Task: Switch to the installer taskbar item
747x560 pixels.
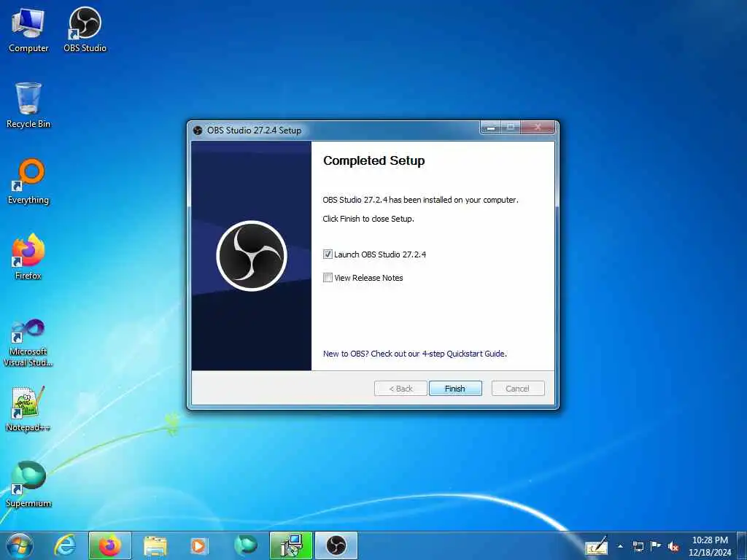Action: click(x=290, y=545)
